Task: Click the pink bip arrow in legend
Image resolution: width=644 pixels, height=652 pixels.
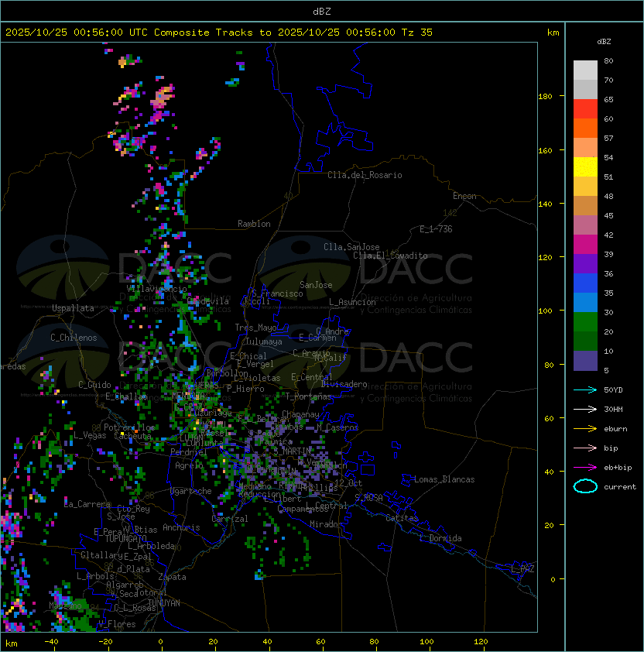Action: pos(585,448)
